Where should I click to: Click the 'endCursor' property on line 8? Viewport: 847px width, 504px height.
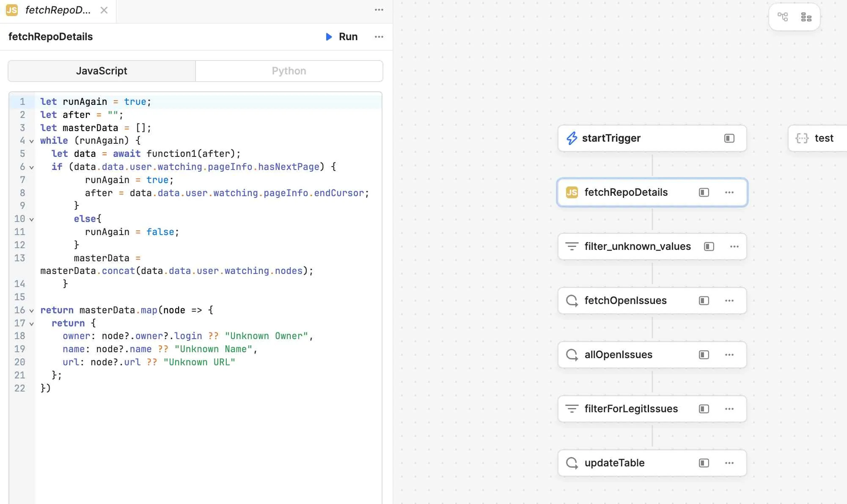[339, 193]
